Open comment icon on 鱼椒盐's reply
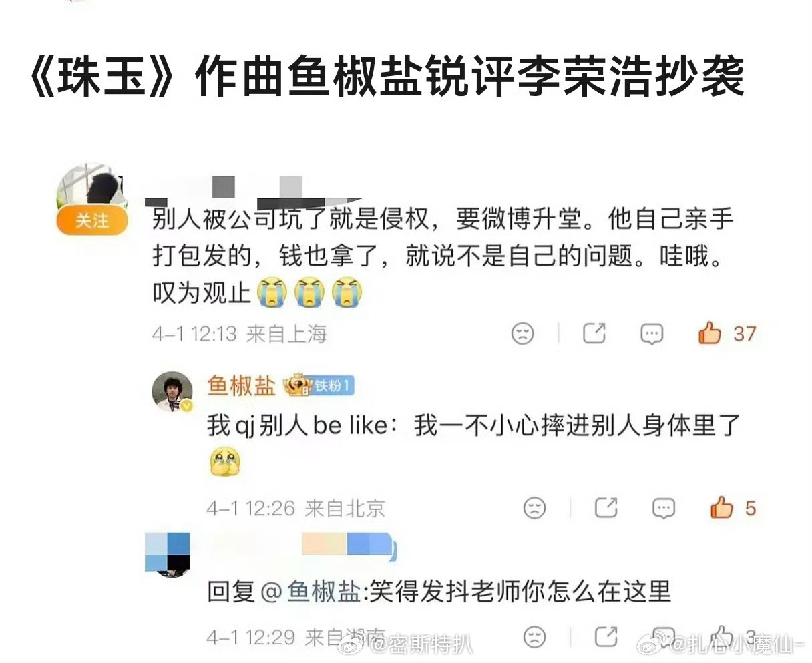 663,509
